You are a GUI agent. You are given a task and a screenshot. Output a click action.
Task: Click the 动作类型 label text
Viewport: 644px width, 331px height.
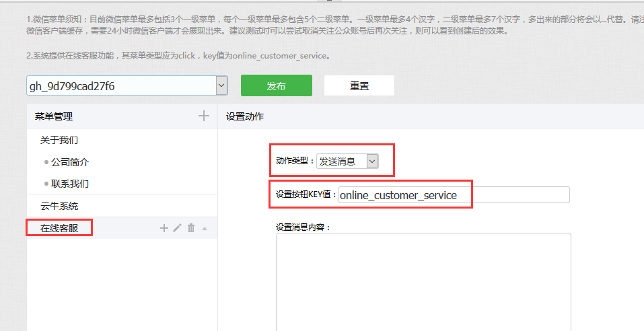(x=295, y=161)
